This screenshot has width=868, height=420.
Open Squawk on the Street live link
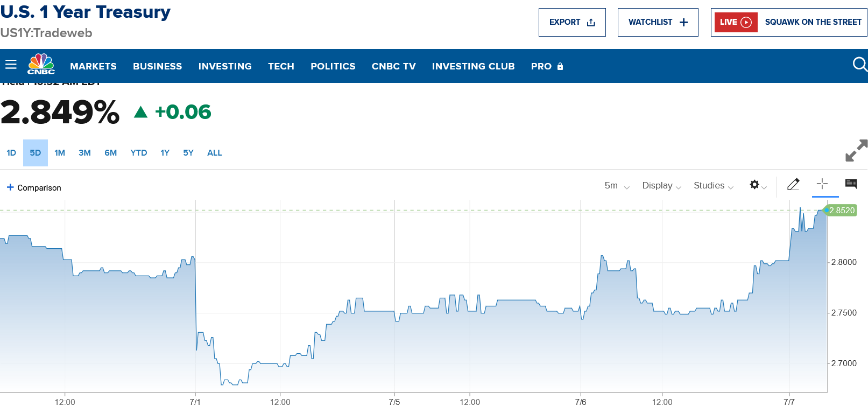click(x=813, y=22)
